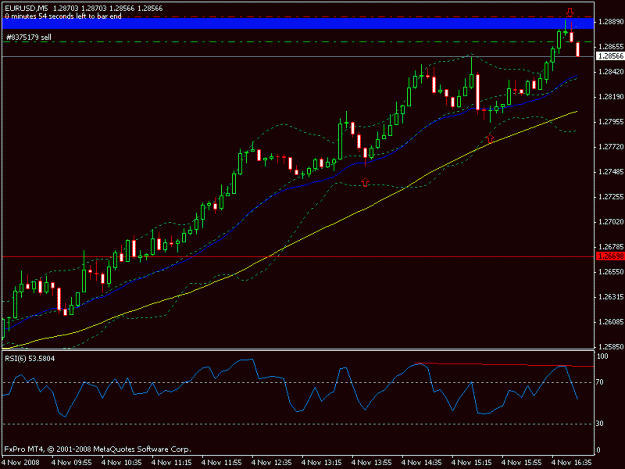Viewport: 625px width, 469px height.
Task: Click the RSI scale value 0
Action: pos(598,450)
